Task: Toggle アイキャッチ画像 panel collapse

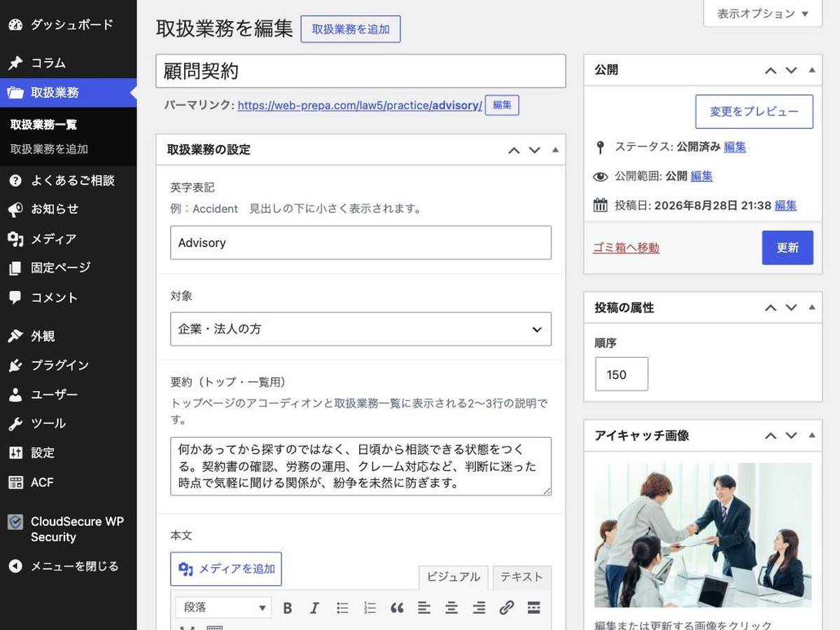Action: click(812, 435)
